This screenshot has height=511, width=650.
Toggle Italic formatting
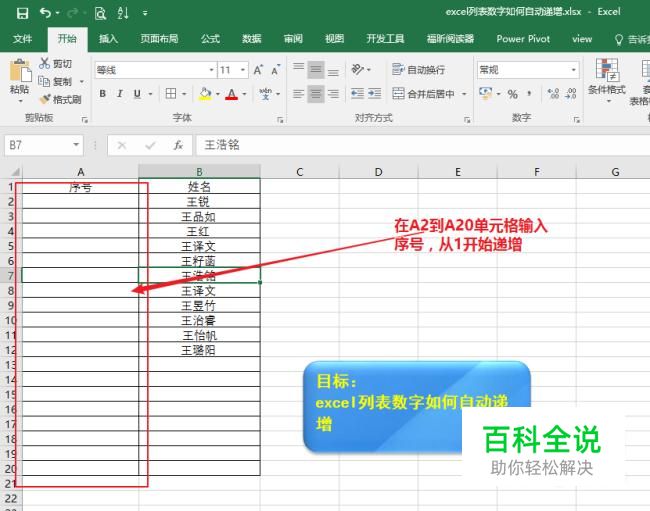(x=119, y=94)
